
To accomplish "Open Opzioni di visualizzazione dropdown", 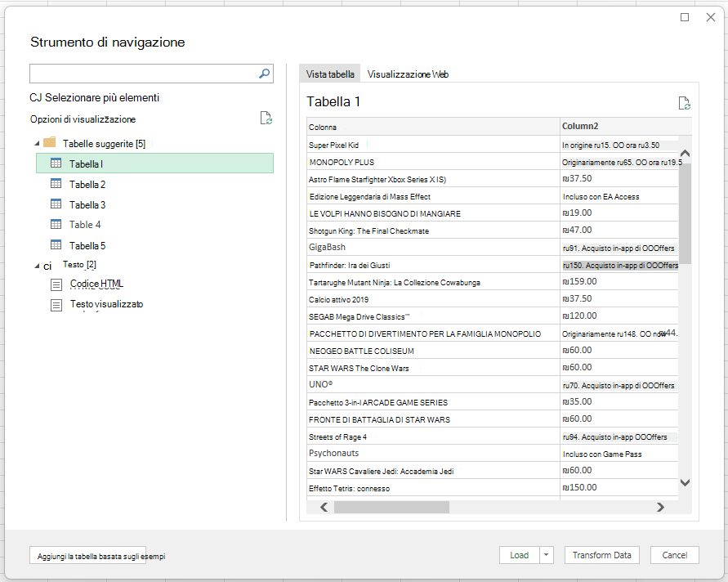I will coord(83,119).
